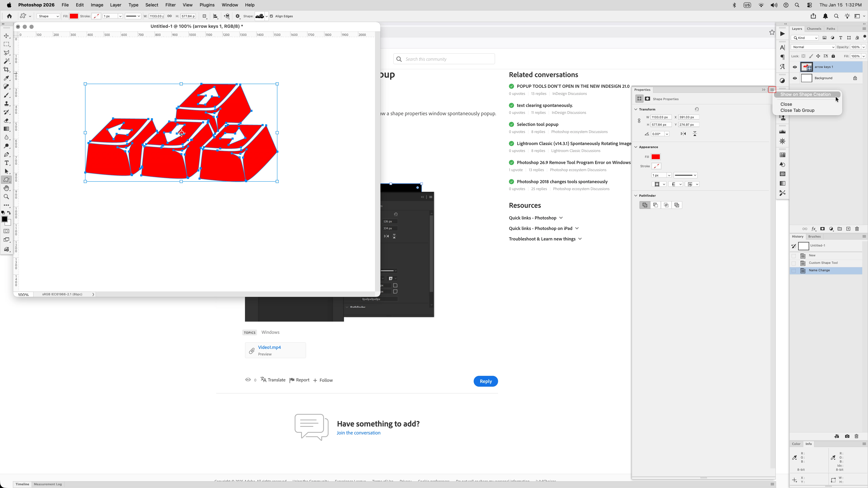Open the Filter menu
The width and height of the screenshot is (868, 488).
click(171, 5)
